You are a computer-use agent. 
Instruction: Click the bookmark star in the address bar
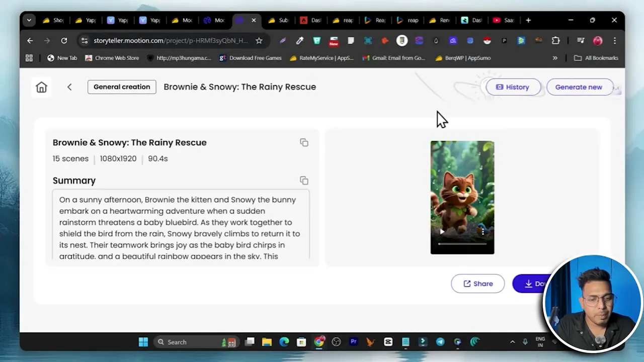[259, 40]
